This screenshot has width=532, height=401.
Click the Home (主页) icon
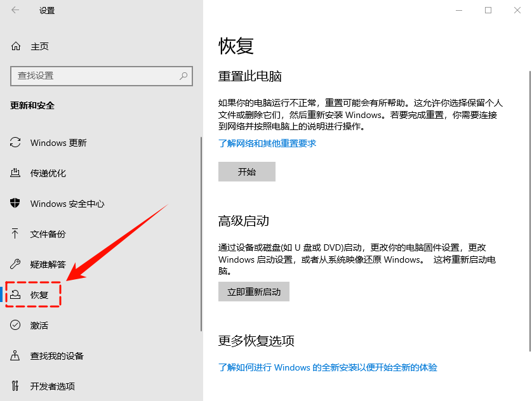(x=15, y=46)
